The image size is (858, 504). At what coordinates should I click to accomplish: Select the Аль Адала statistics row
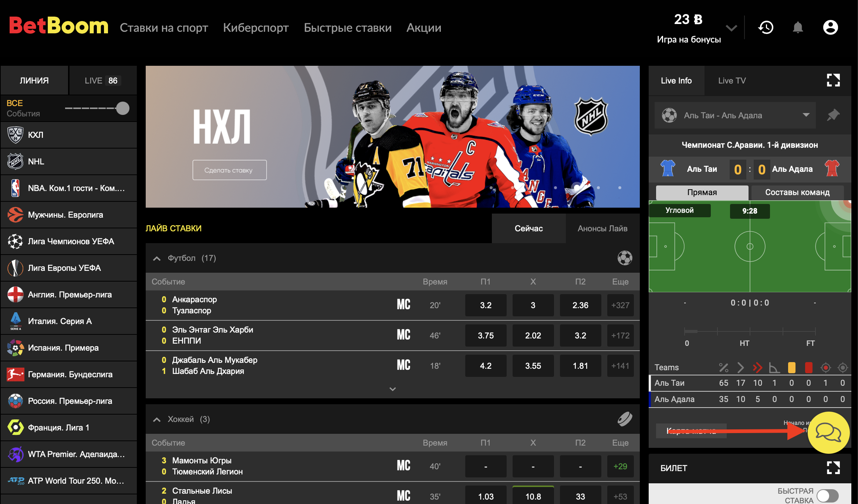tap(750, 399)
